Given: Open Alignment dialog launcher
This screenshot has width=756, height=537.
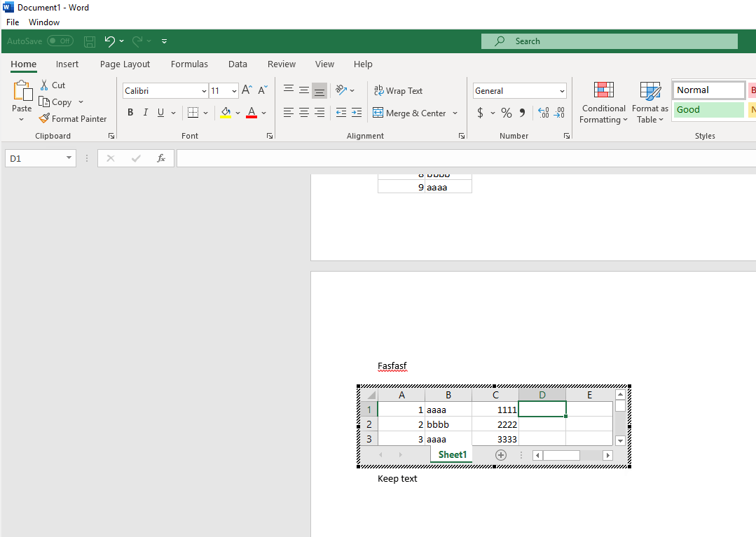Looking at the screenshot, I should (462, 137).
